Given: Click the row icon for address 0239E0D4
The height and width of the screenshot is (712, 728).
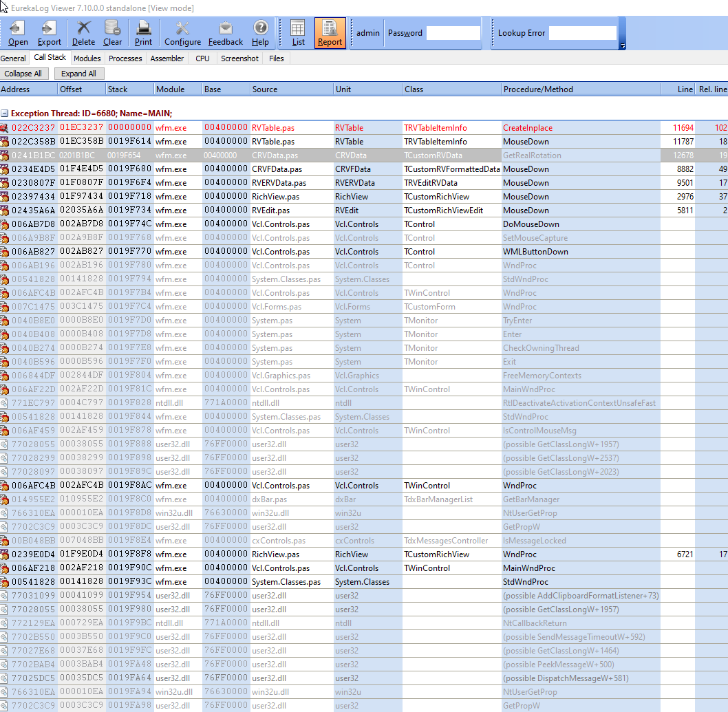Looking at the screenshot, I should coord(4,554).
